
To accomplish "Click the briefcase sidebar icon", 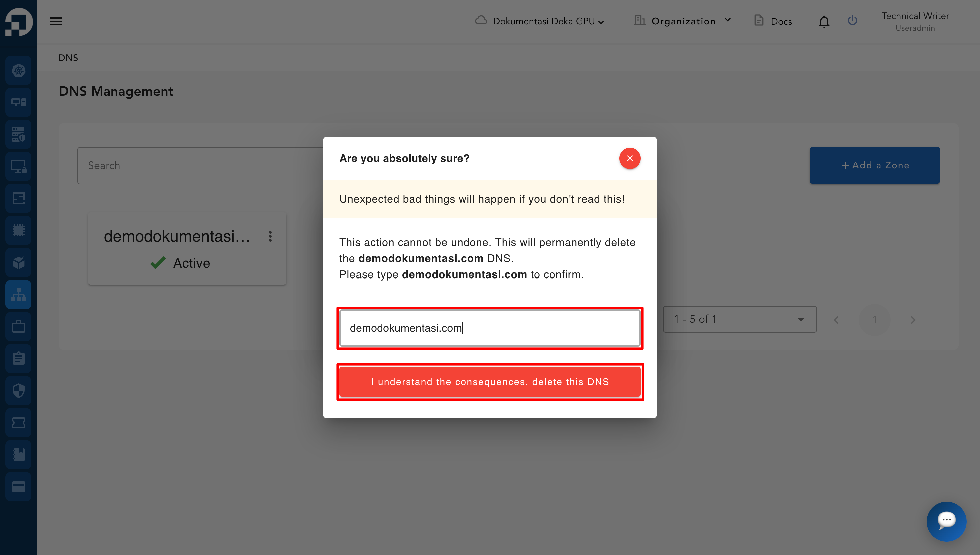I will 18,326.
